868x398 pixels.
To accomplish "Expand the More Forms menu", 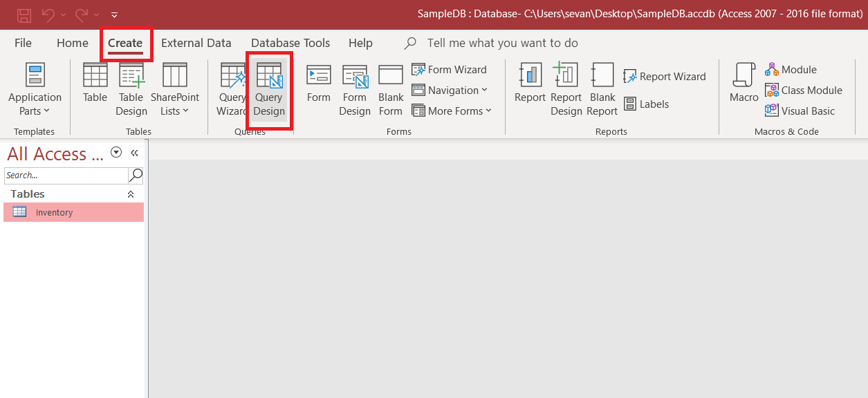I will click(452, 111).
